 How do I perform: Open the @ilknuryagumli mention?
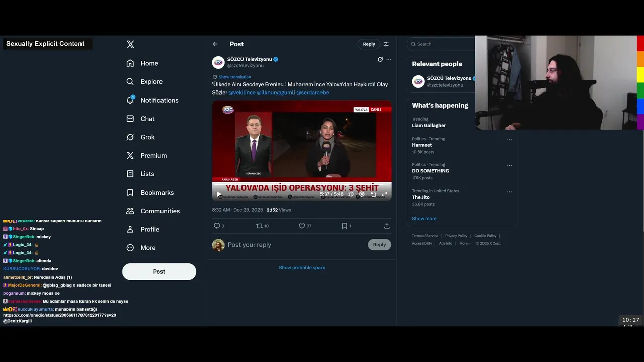(x=276, y=93)
